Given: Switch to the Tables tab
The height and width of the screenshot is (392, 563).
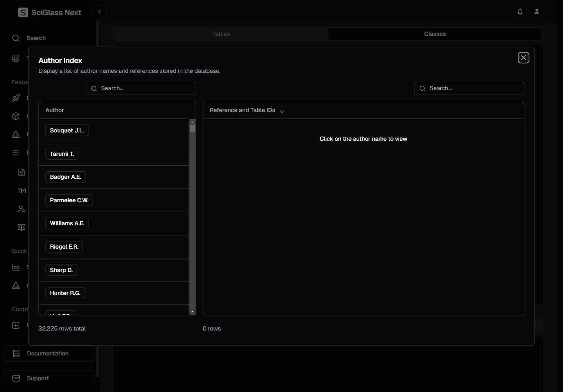Looking at the screenshot, I should (x=221, y=34).
